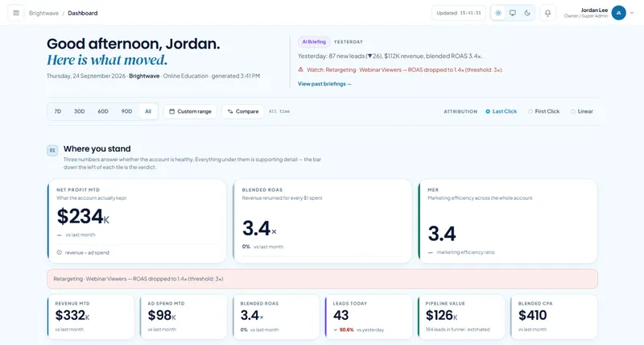Click the pink Retargeting ROAS alert banner
Viewport: 644px width, 345px height.
coord(323,279)
